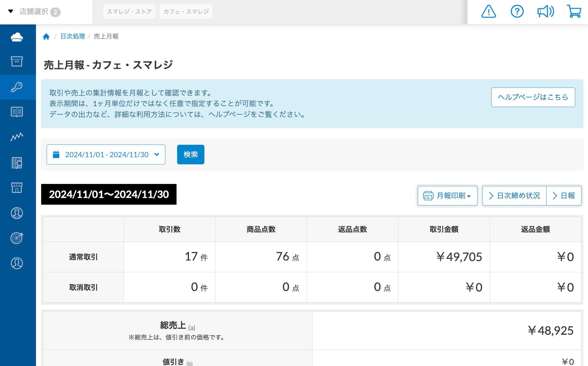Click the 取消取引 row label
Viewport: 588px width, 366px height.
[83, 287]
